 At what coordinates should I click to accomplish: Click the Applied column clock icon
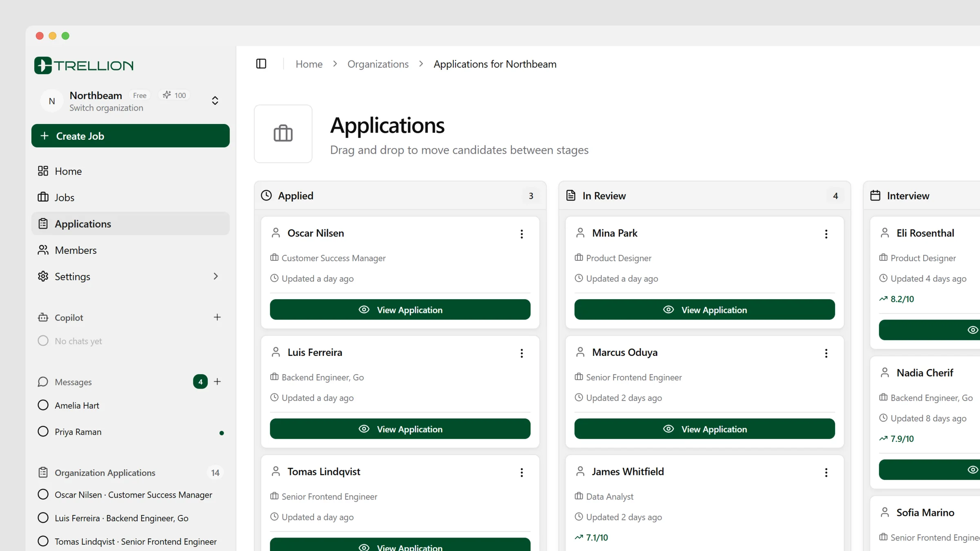pyautogui.click(x=266, y=196)
